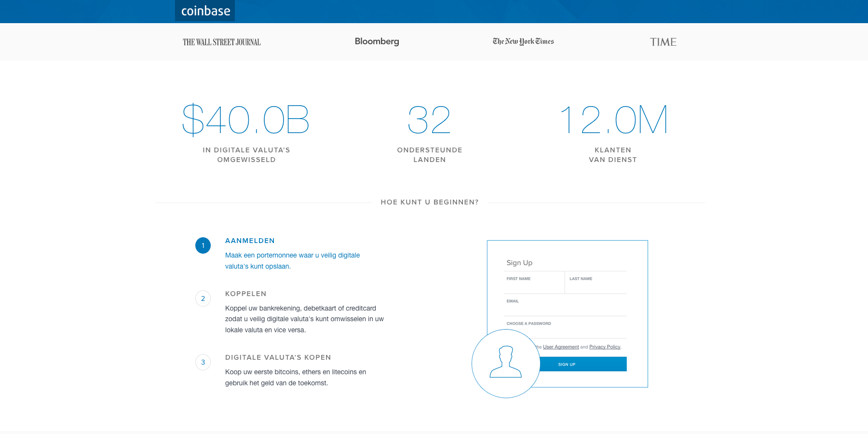Screen dimensions: 868x434
Task: Focus the Choose a Password field
Action: click(x=565, y=327)
